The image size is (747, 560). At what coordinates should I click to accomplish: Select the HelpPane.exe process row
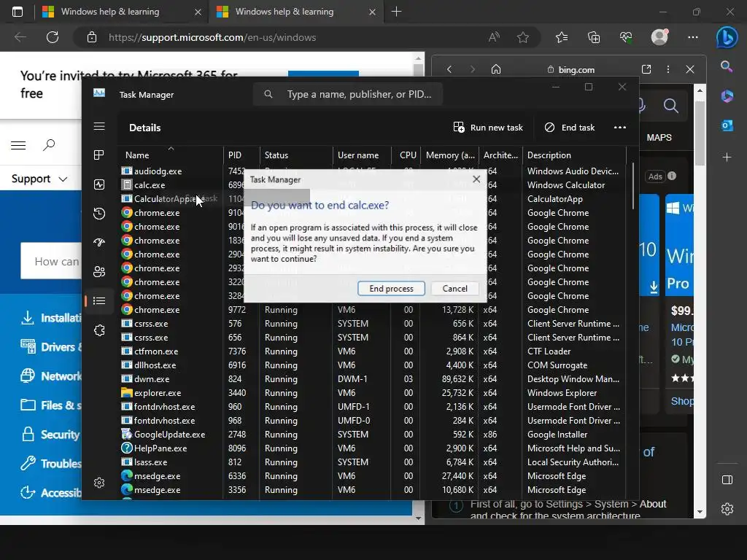372,448
